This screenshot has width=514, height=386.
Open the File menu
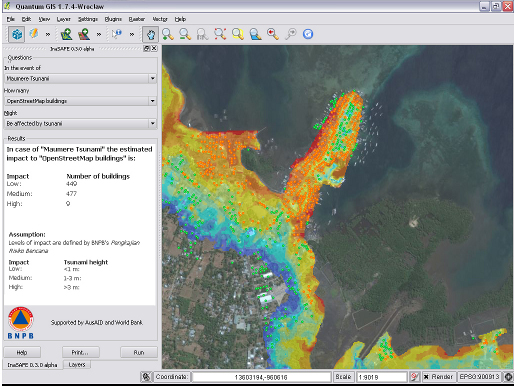[x=11, y=19]
